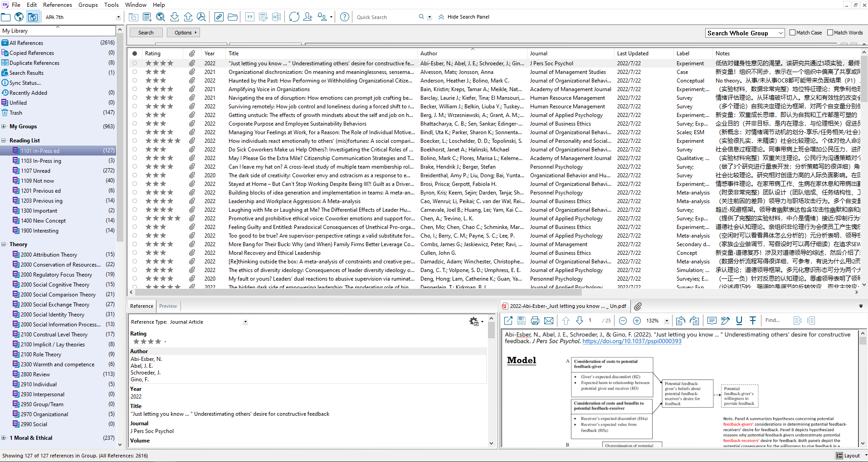Click the Insert Citation quote icon

249,17
